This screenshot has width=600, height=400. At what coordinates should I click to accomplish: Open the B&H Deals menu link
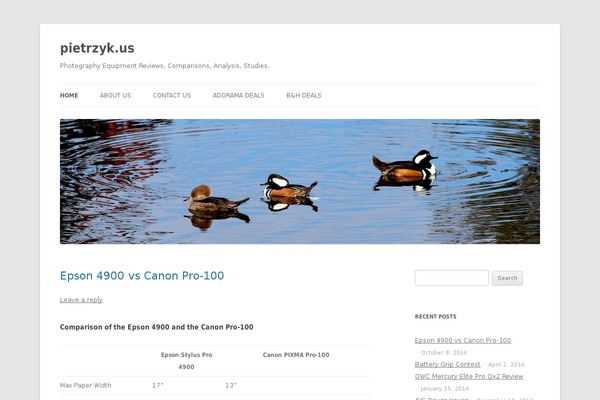(x=304, y=95)
